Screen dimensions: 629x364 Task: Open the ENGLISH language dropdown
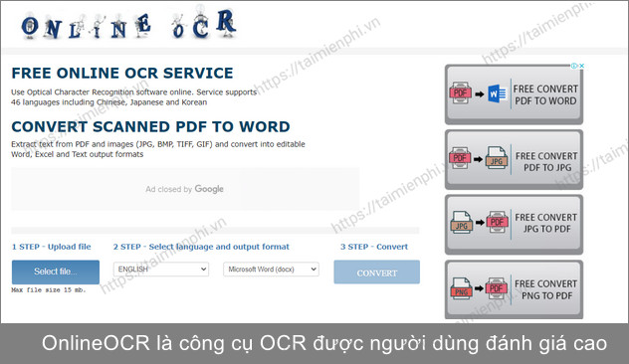click(161, 269)
